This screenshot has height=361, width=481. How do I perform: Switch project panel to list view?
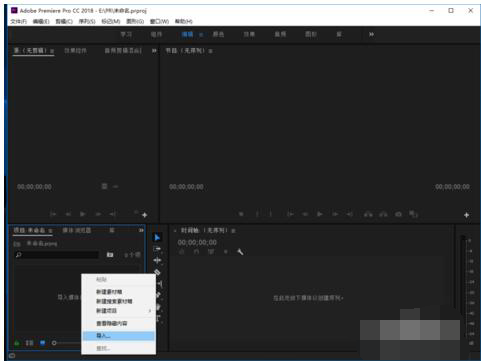coord(29,343)
